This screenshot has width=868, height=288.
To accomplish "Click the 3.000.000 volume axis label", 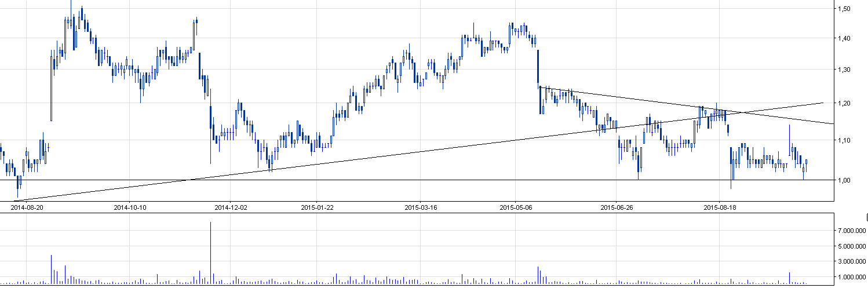I will pyautogui.click(x=851, y=261).
